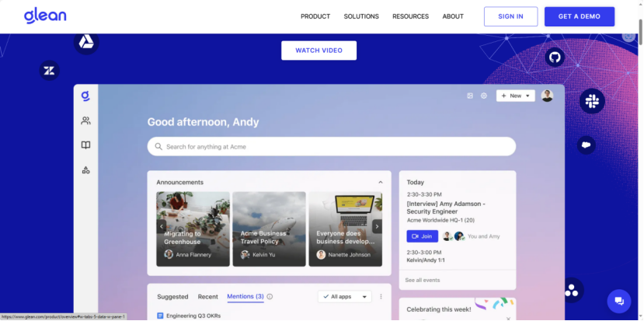The width and height of the screenshot is (644, 321).
Task: Open the Engineering Q3 OKRs item
Action: 193,316
